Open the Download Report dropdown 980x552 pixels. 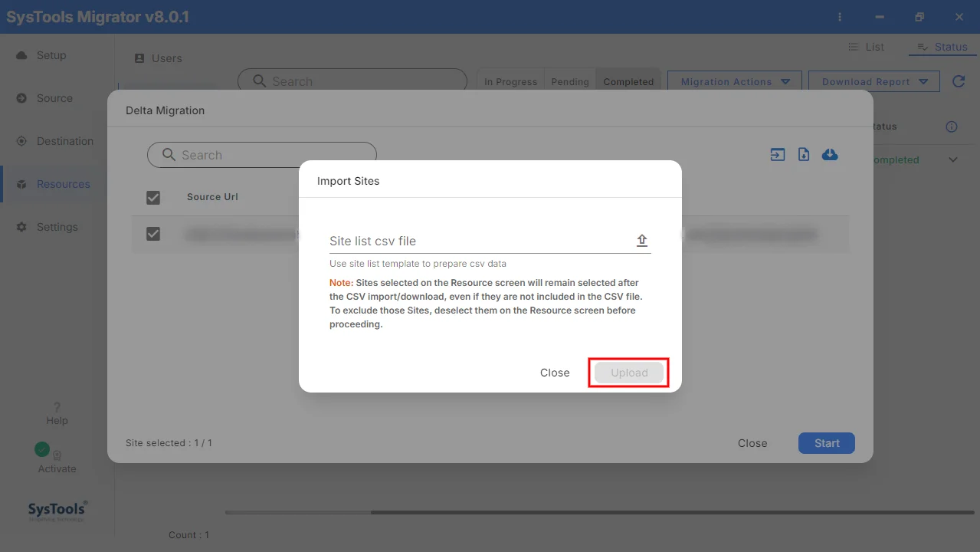pos(874,81)
